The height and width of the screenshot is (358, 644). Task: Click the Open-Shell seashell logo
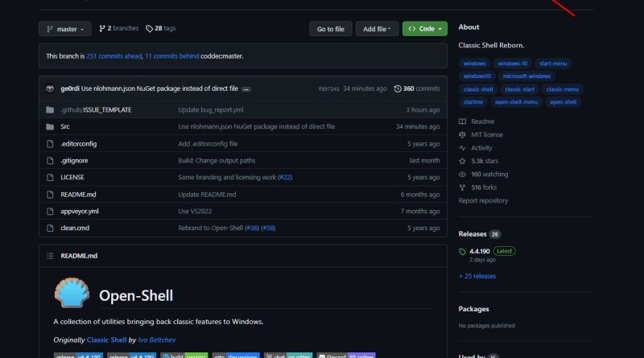[x=72, y=293]
